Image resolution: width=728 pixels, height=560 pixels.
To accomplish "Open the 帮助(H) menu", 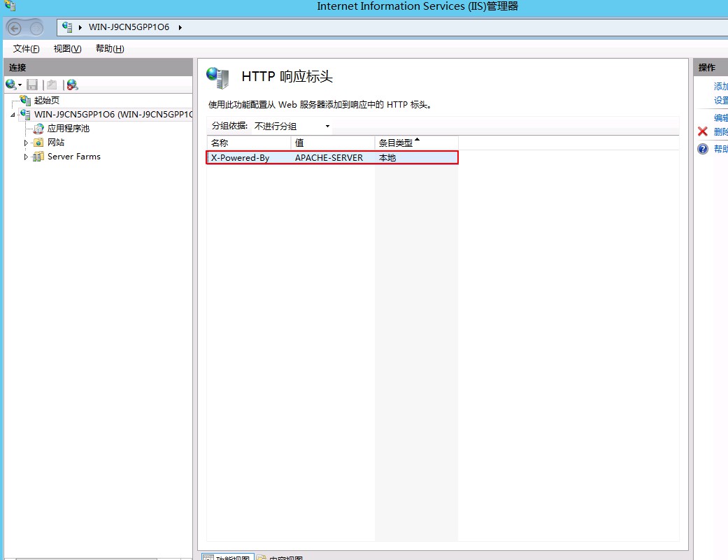I will click(x=110, y=49).
